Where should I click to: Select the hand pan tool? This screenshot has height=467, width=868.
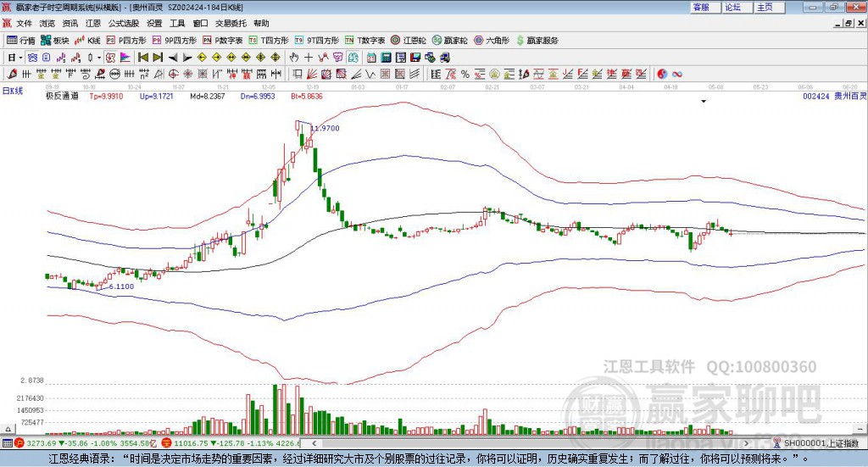pos(294,58)
